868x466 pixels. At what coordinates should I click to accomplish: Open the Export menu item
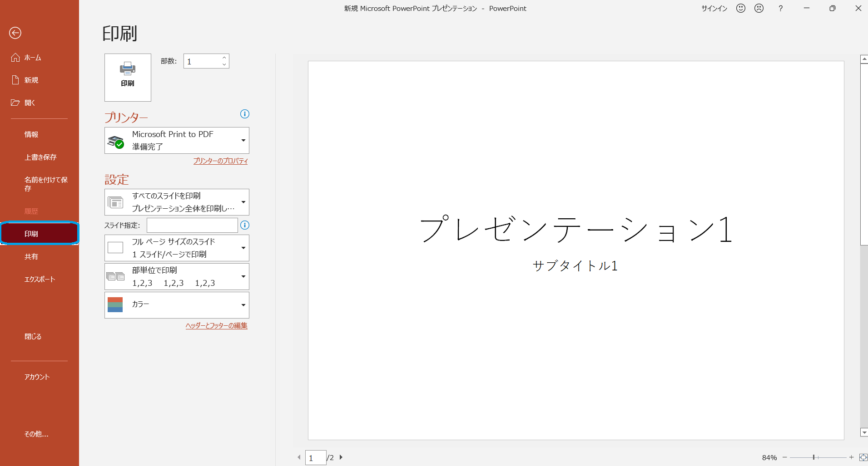pos(40,279)
